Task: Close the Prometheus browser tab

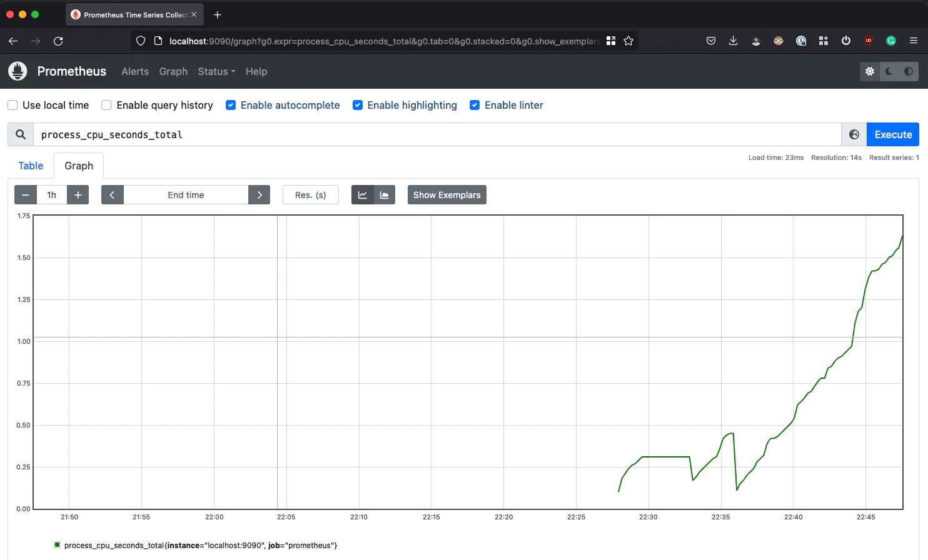Action: click(194, 14)
